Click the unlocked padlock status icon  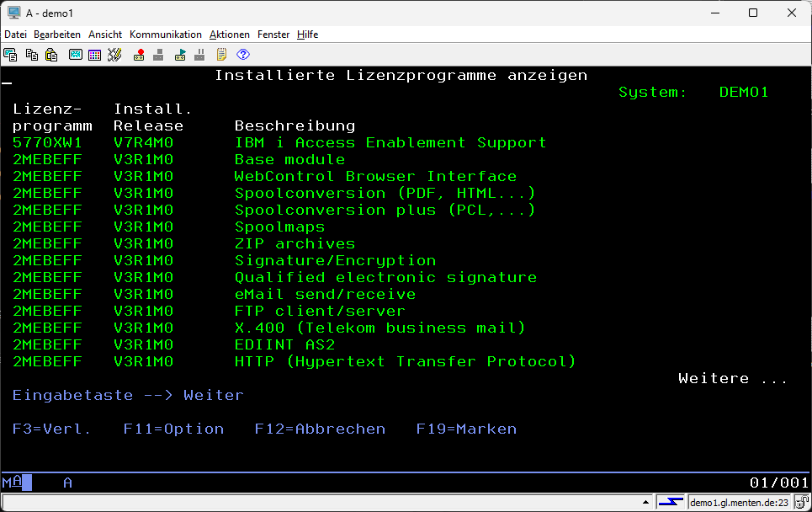pyautogui.click(x=803, y=503)
